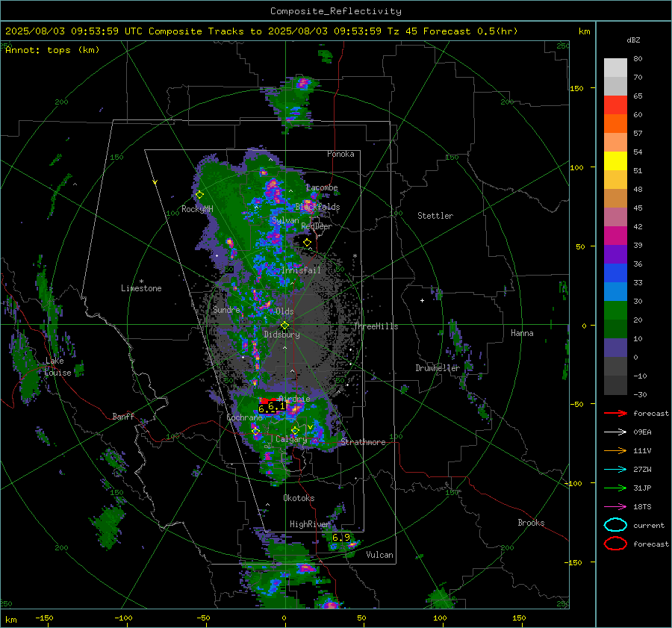Click the Strathmore town label
672x628 pixels.
click(x=363, y=442)
